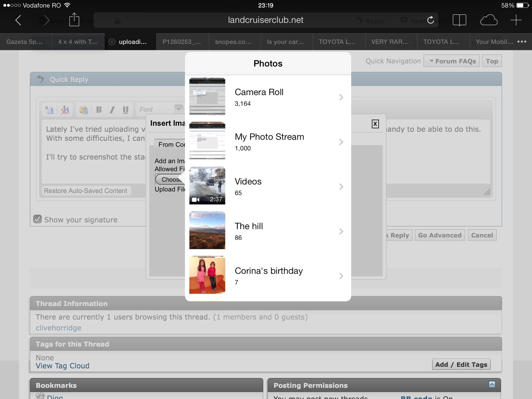Screen dimensions: 532x399
Task: Open Camera Roll album chevron
Action: click(341, 97)
